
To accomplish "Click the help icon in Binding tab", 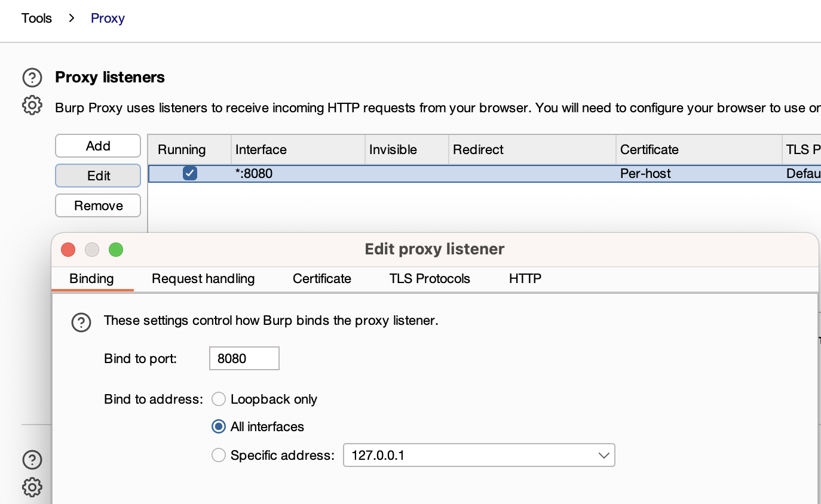I will tap(81, 322).
